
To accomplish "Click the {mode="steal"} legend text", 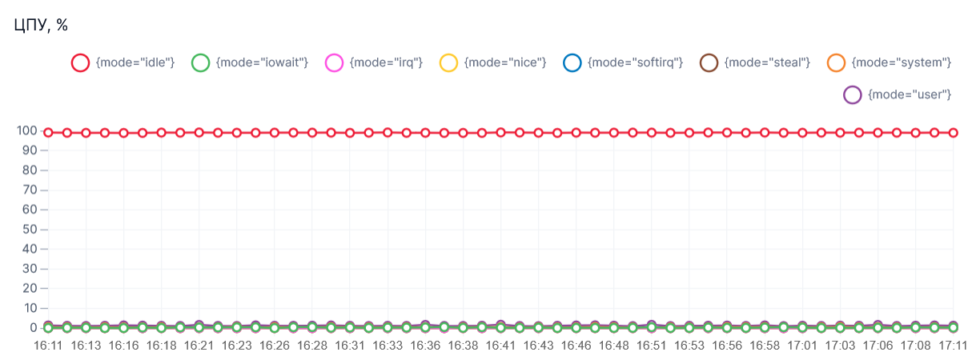I will click(767, 62).
